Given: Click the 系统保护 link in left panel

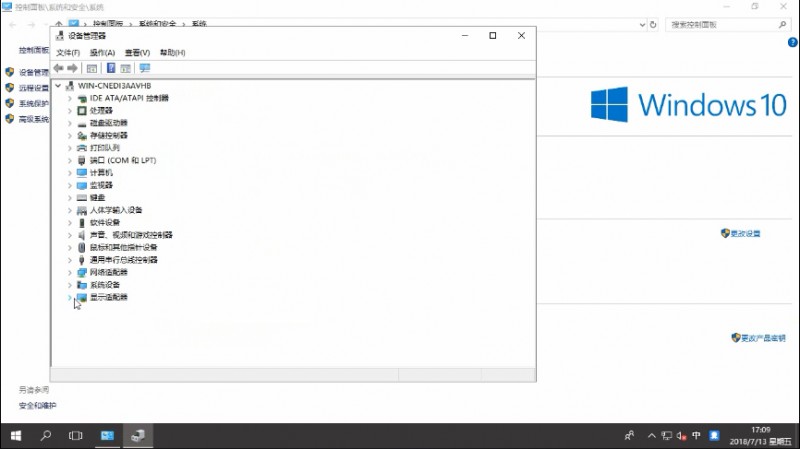Looking at the screenshot, I should pos(34,104).
